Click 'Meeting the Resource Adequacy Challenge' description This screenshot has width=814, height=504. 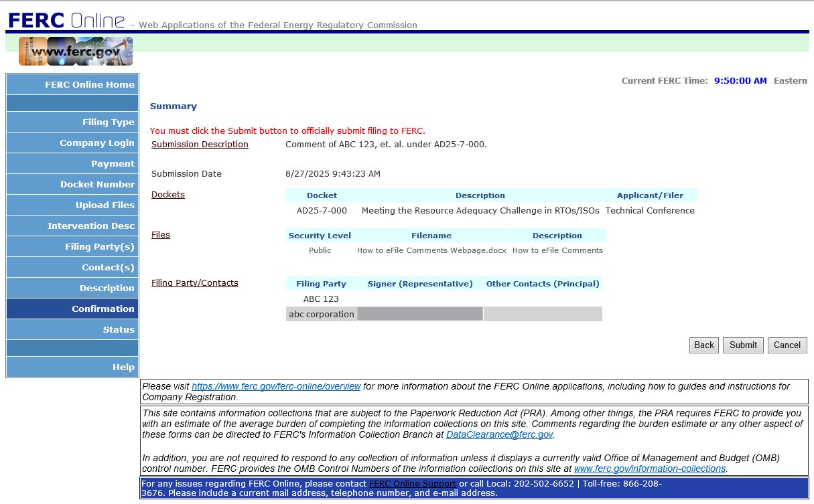click(x=480, y=210)
